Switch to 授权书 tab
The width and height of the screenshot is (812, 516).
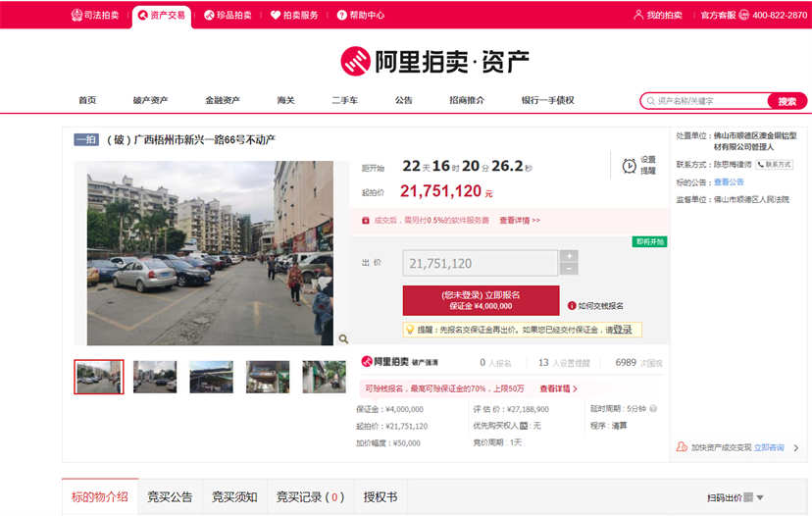381,496
